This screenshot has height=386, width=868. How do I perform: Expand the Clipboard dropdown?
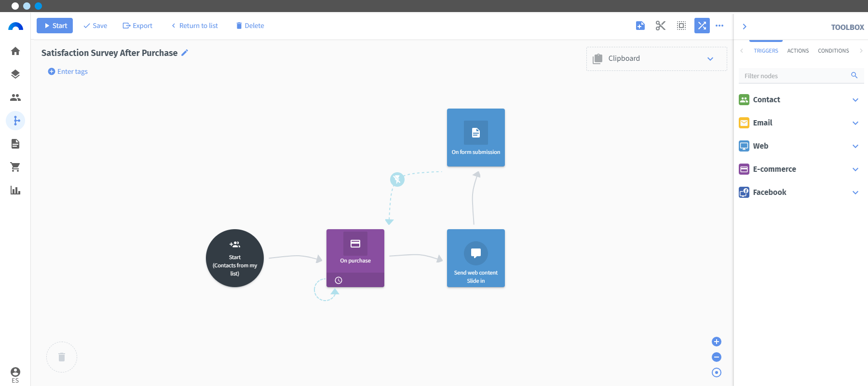pyautogui.click(x=657, y=59)
